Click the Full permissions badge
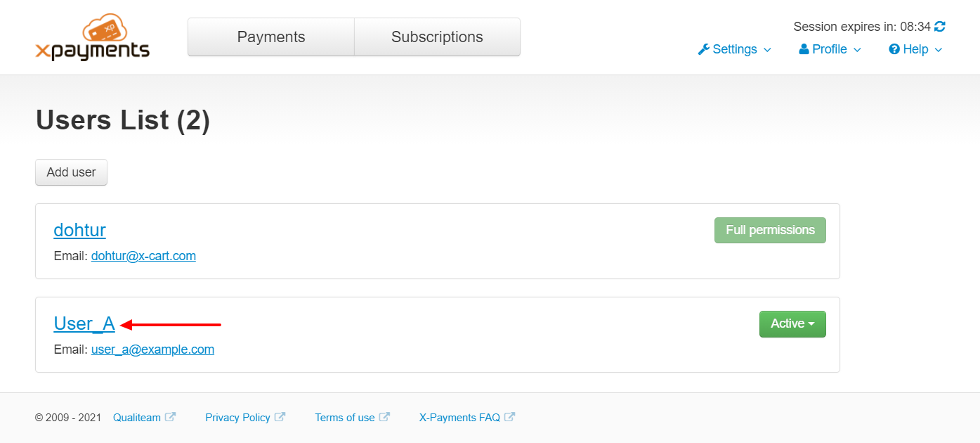The width and height of the screenshot is (980, 443). 770,231
